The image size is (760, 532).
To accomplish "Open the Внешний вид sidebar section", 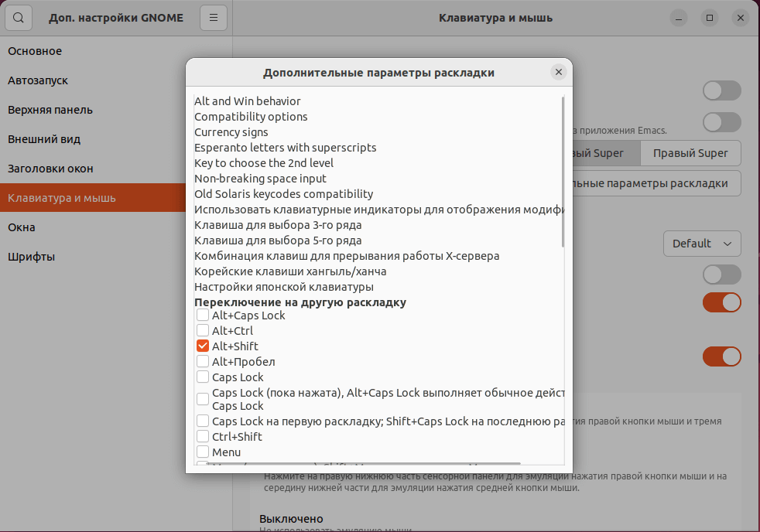I will point(44,139).
